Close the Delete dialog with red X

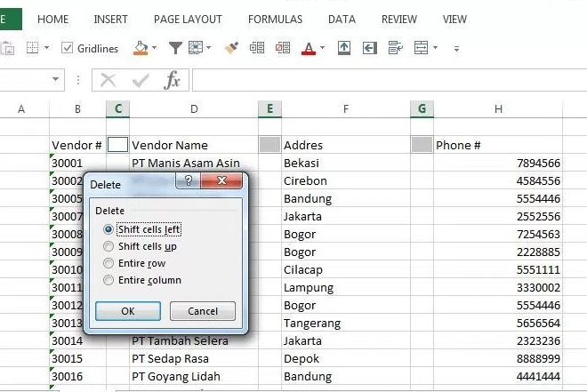click(221, 181)
